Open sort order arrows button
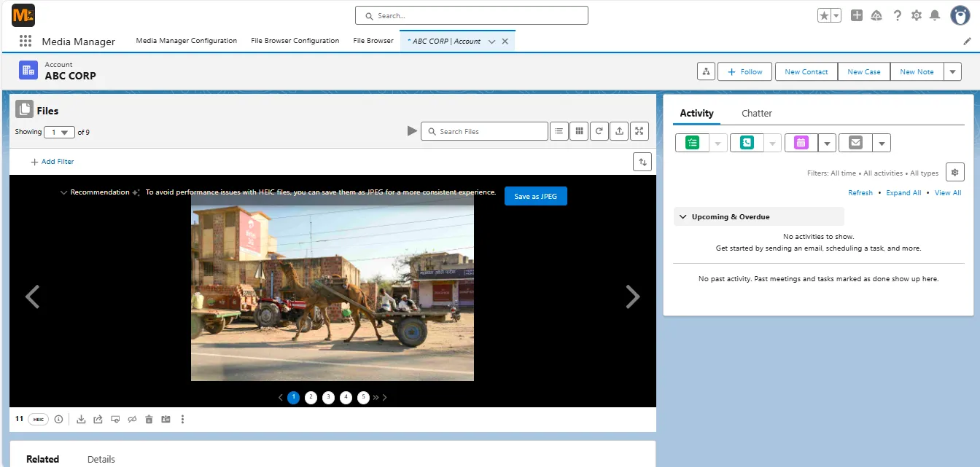Image resolution: width=980 pixels, height=467 pixels. [x=642, y=162]
